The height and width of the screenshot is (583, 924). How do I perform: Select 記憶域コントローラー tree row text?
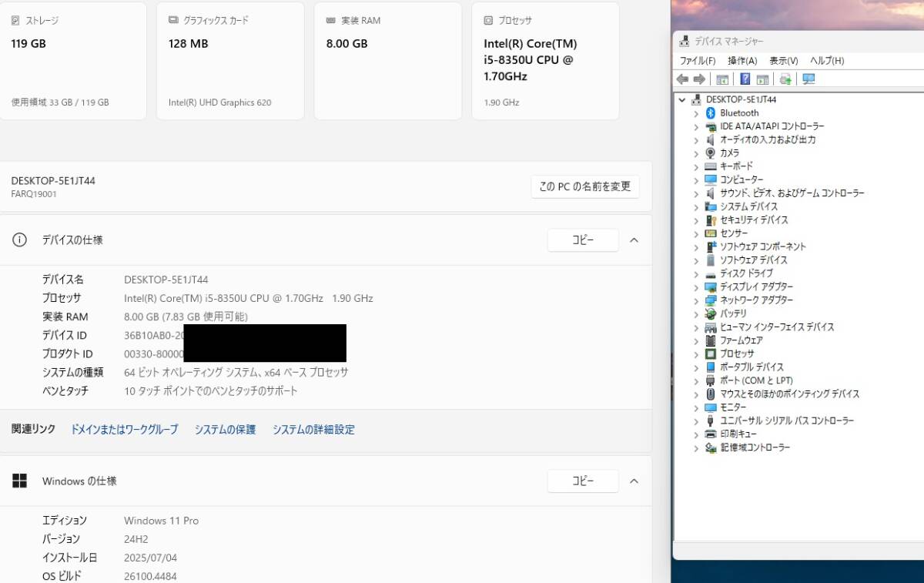[755, 448]
